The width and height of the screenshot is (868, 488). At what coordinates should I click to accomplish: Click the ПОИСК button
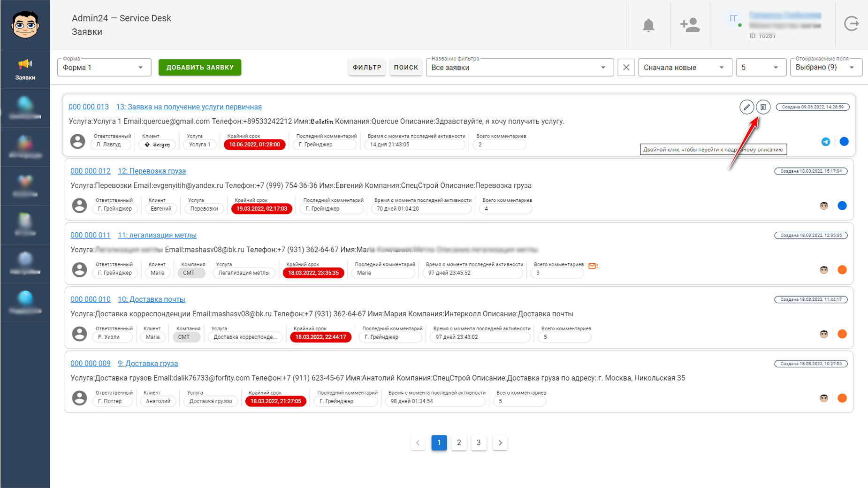406,67
